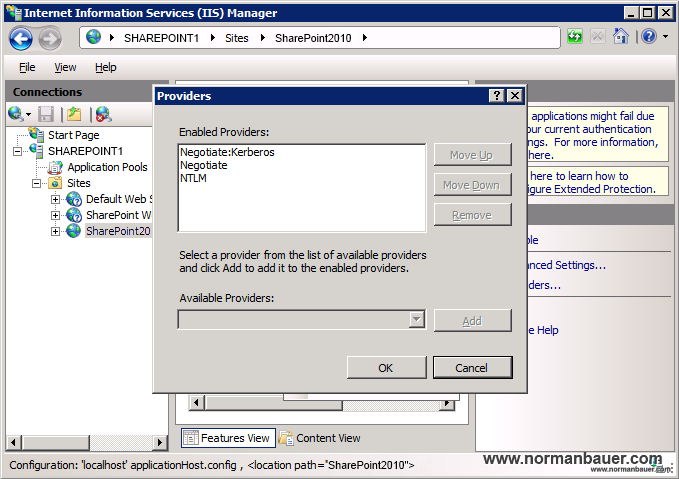Click Default Web Site globe icon
Image resolution: width=679 pixels, height=479 pixels.
(74, 199)
